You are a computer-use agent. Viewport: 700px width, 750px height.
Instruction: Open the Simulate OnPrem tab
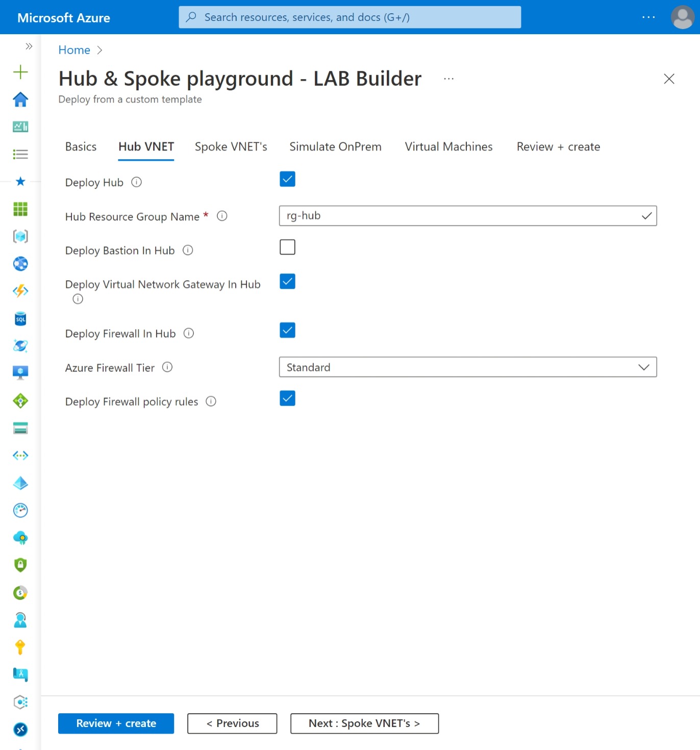pos(336,147)
